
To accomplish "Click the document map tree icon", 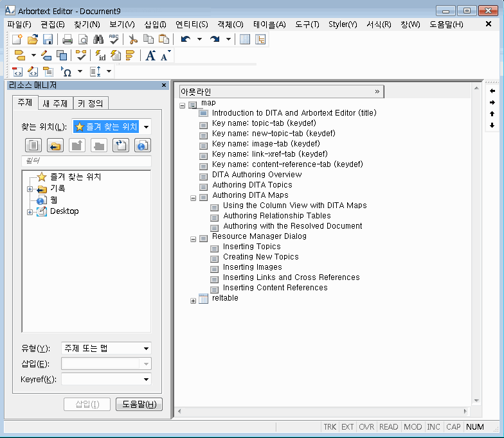I will click(x=260, y=39).
